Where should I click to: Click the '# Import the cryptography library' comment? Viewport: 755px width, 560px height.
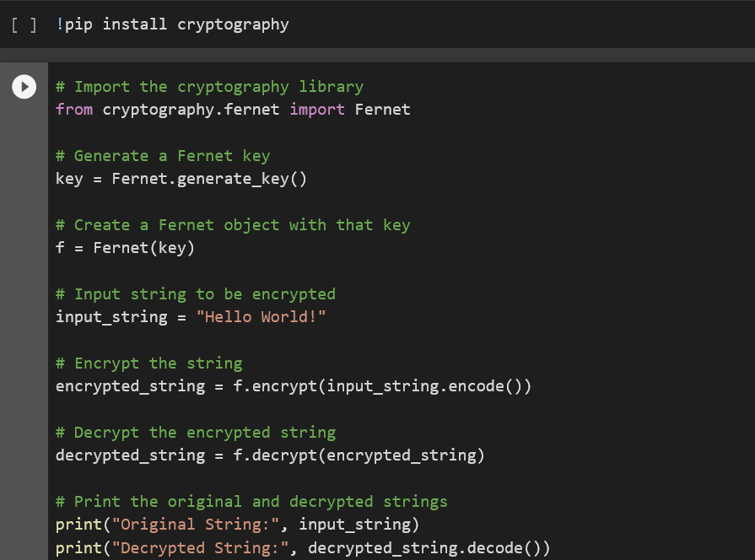click(x=209, y=87)
